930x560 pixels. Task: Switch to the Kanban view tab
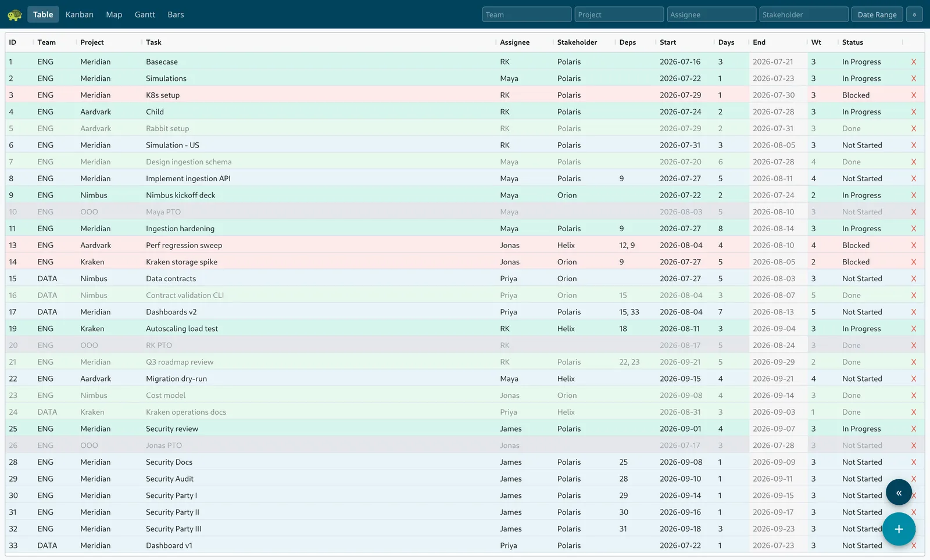coord(80,15)
